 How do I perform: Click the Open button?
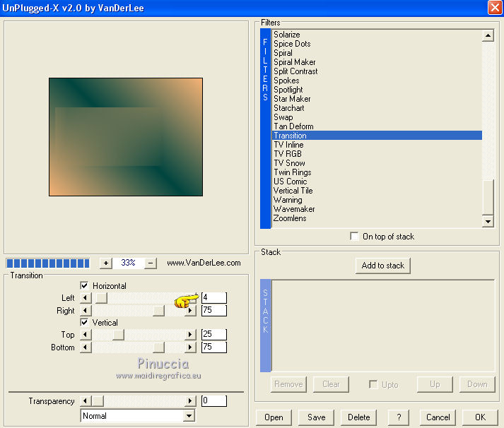coord(274,417)
